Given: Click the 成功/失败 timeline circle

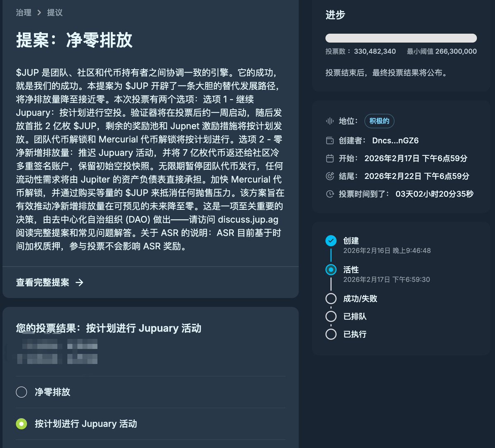Looking at the screenshot, I should [x=331, y=299].
